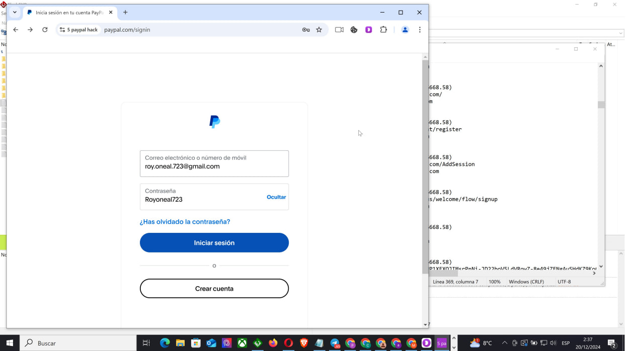
Task: Click 's/welcome/flow/signup' line in Notepad
Action: point(463,199)
